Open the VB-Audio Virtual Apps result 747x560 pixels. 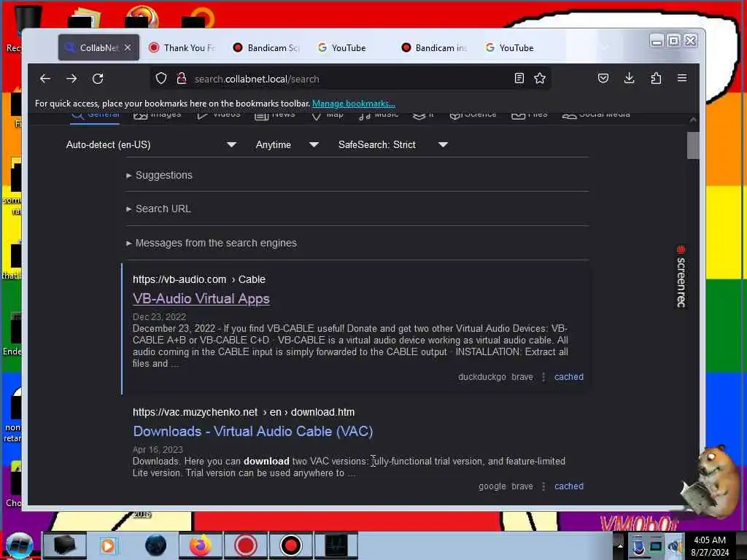201,298
